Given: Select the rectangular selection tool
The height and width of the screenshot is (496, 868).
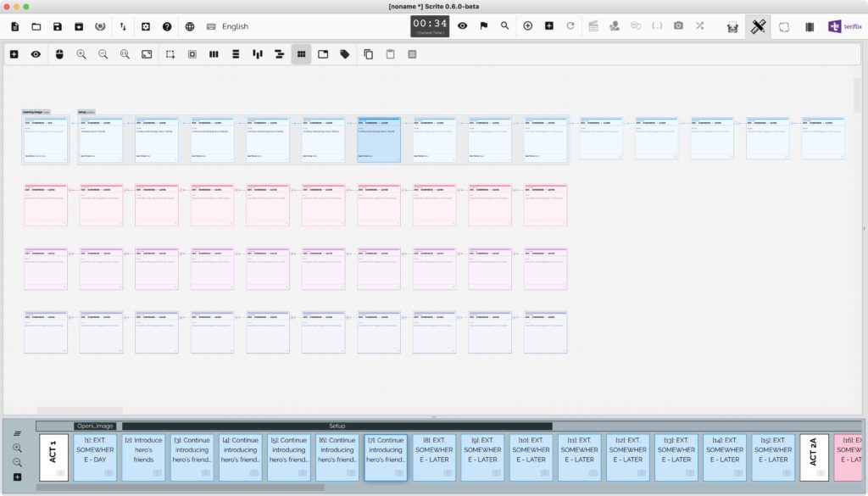Looking at the screenshot, I should pos(170,54).
